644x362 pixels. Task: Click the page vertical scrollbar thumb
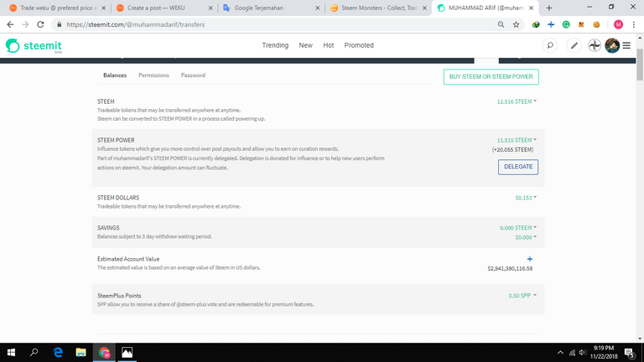pyautogui.click(x=640, y=65)
